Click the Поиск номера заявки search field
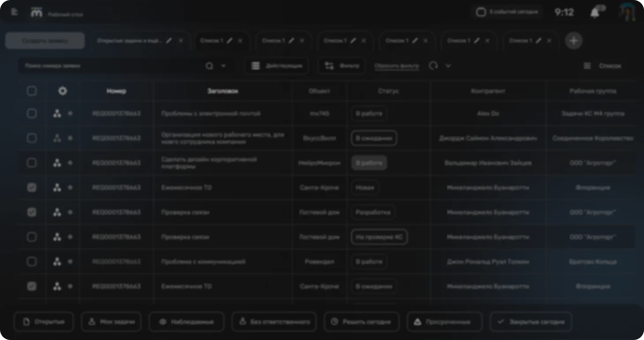This screenshot has width=644, height=340. (110, 66)
